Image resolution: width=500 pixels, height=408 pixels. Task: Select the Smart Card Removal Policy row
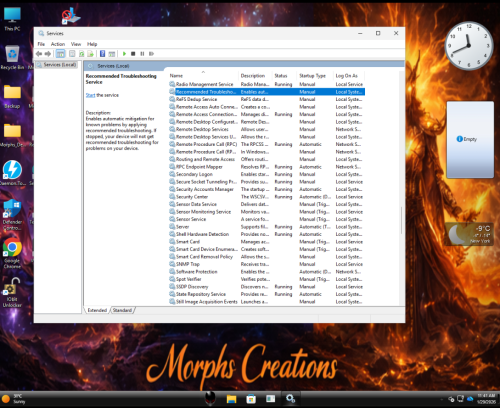pos(267,257)
